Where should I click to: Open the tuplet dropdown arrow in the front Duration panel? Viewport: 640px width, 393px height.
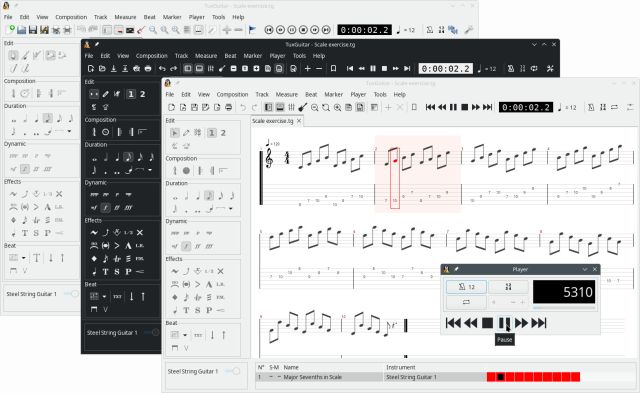231,209
